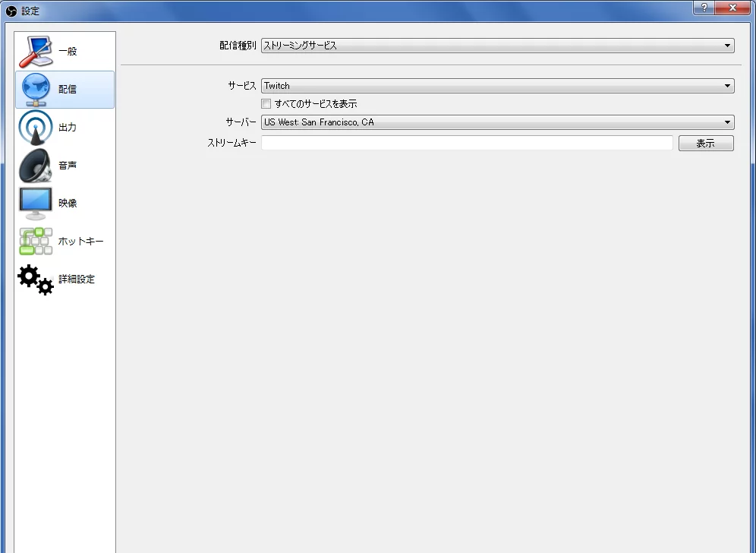Click the ストリームキー label text
This screenshot has width=756, height=553.
point(232,143)
